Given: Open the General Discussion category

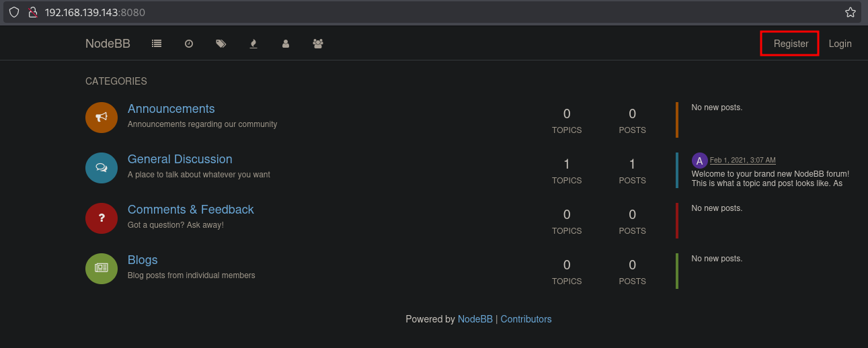Looking at the screenshot, I should 180,159.
